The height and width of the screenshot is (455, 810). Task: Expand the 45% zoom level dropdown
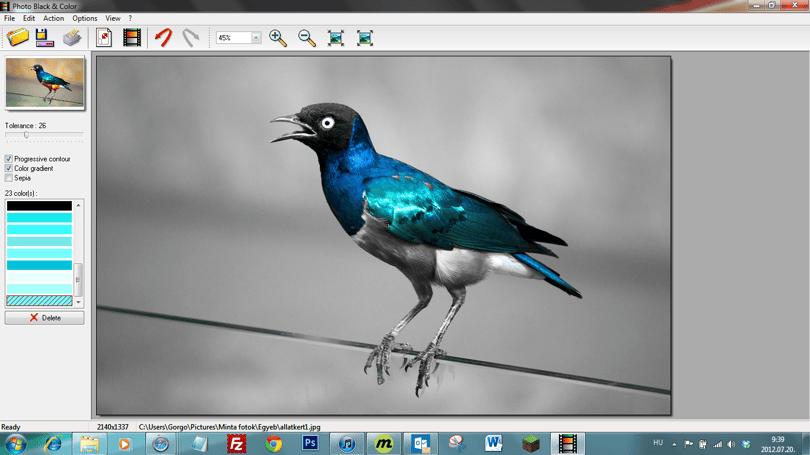click(256, 38)
